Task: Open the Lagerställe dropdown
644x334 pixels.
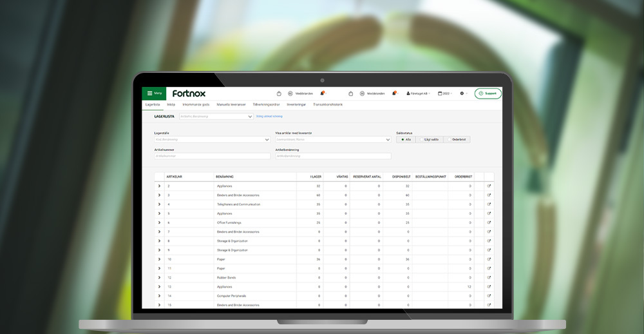Action: pos(212,139)
